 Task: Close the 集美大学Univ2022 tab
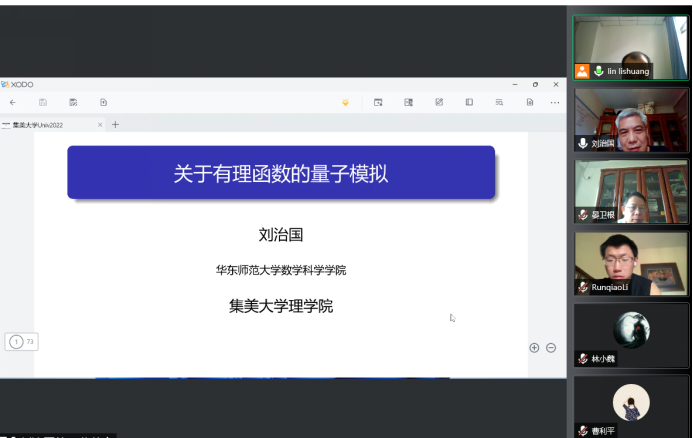tap(100, 125)
